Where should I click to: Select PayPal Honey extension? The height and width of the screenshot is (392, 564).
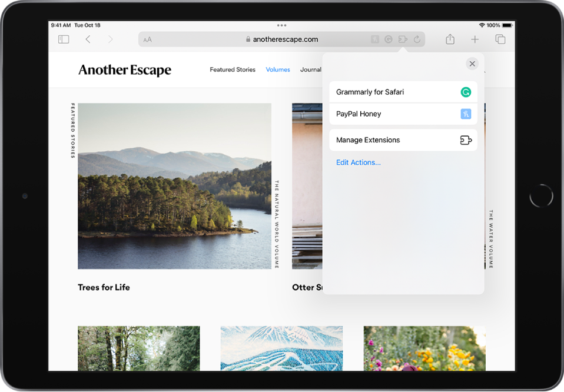click(403, 114)
